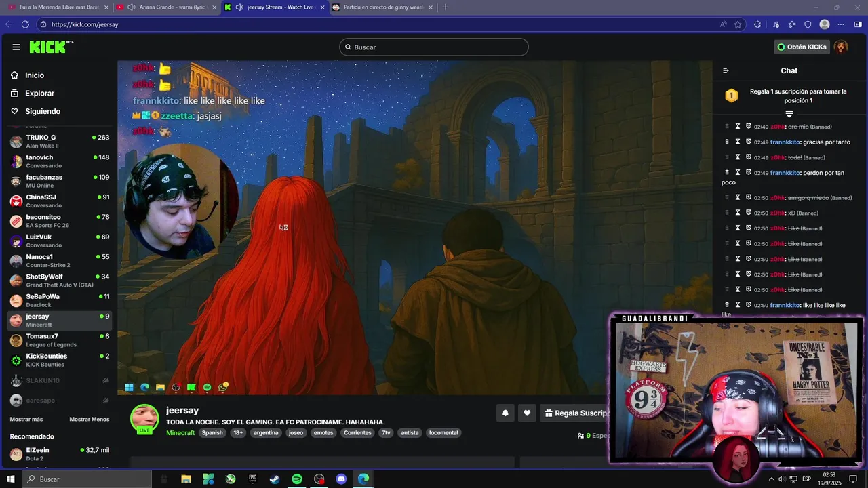Screen dimensions: 868x488
Task: Open Tomasux7 channel in sidebar
Action: [59, 340]
